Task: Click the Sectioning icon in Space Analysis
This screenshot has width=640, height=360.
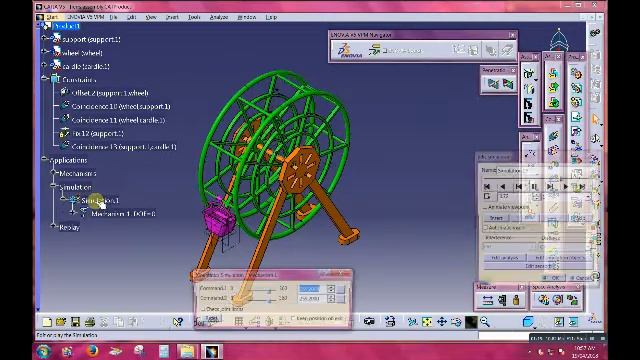Action: click(558, 300)
